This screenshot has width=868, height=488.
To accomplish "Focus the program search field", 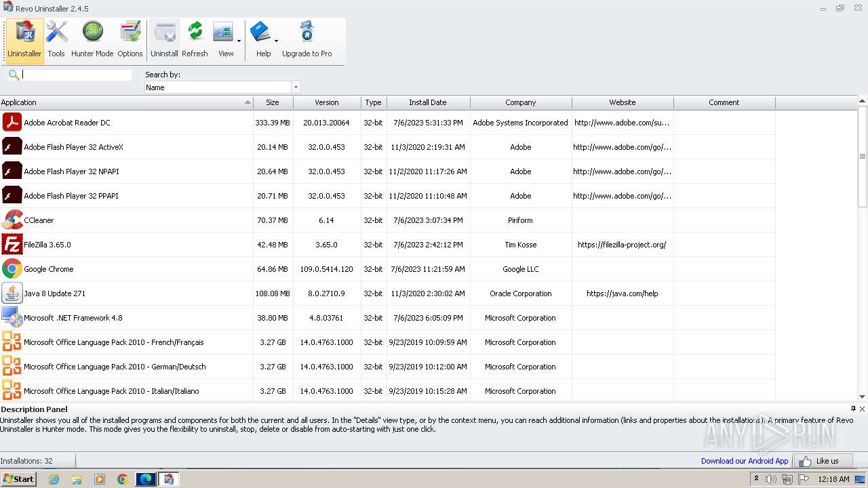I will [77, 75].
